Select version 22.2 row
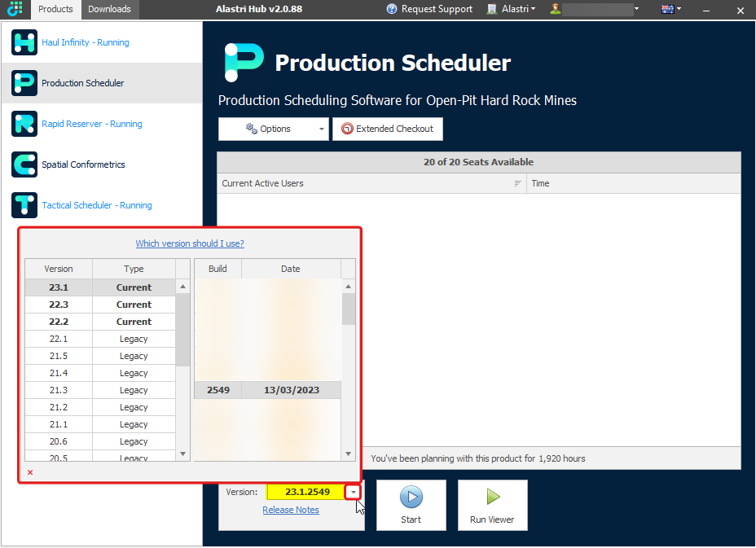Image resolution: width=756 pixels, height=548 pixels. pos(100,322)
